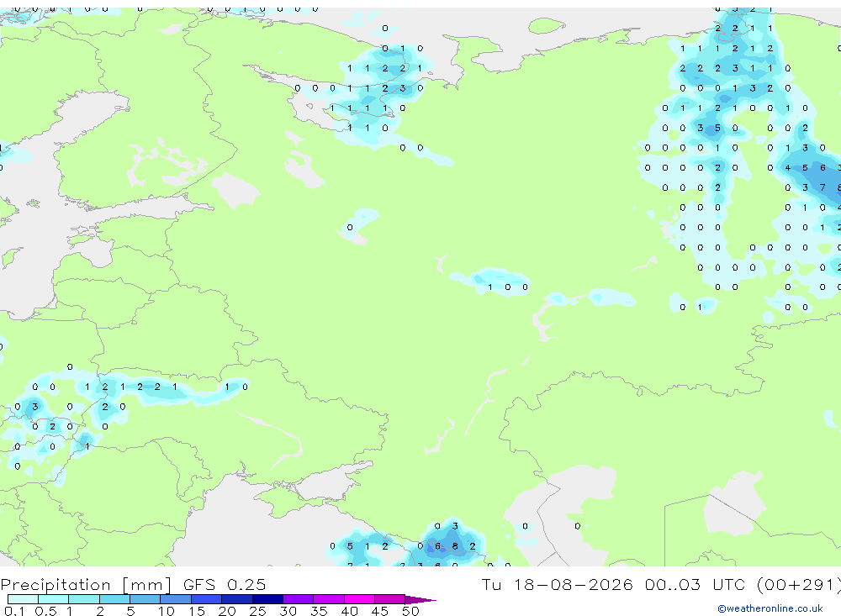
Task: Click the '25' legend scale label
Action: pyautogui.click(x=257, y=611)
